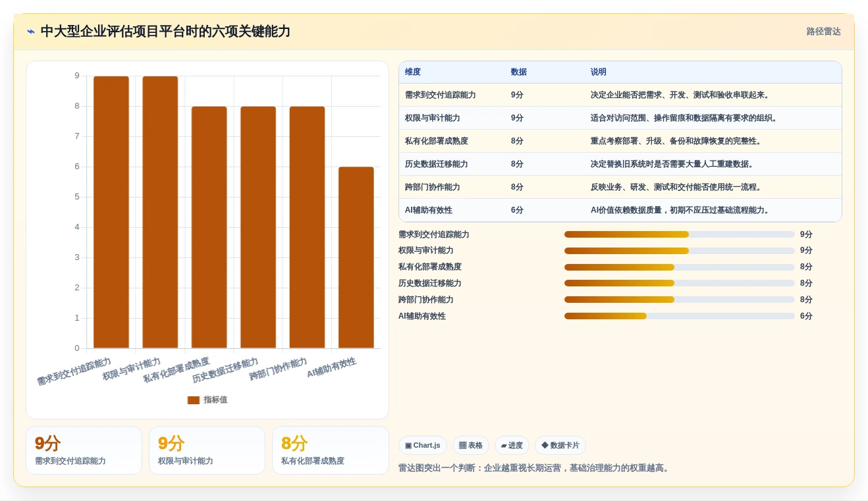
Task: Click the 私有化部署成熟度 bar in chart
Action: click(209, 227)
